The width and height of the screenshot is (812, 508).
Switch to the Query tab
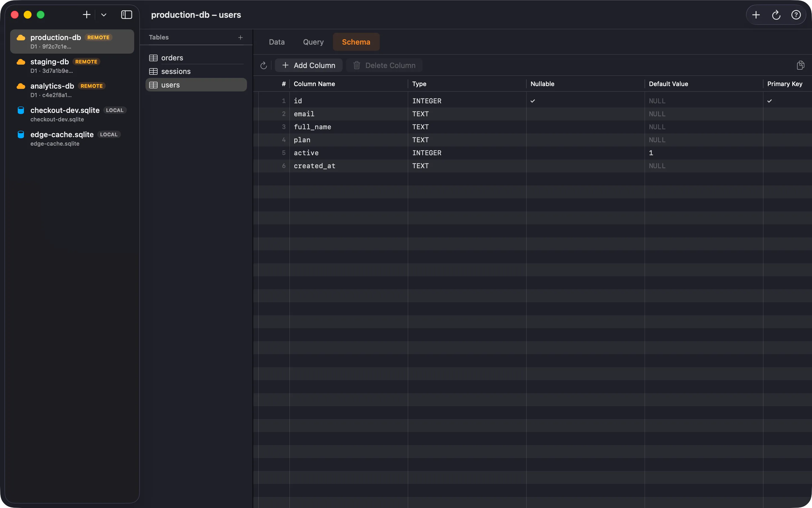pyautogui.click(x=314, y=42)
